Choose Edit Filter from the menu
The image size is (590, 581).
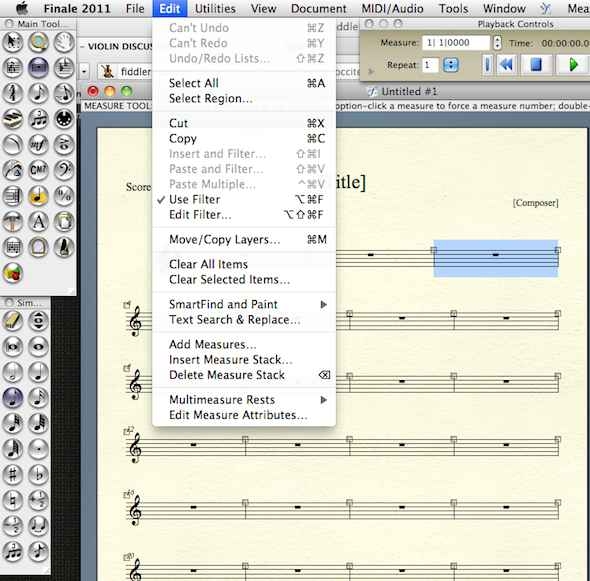[x=244, y=215]
